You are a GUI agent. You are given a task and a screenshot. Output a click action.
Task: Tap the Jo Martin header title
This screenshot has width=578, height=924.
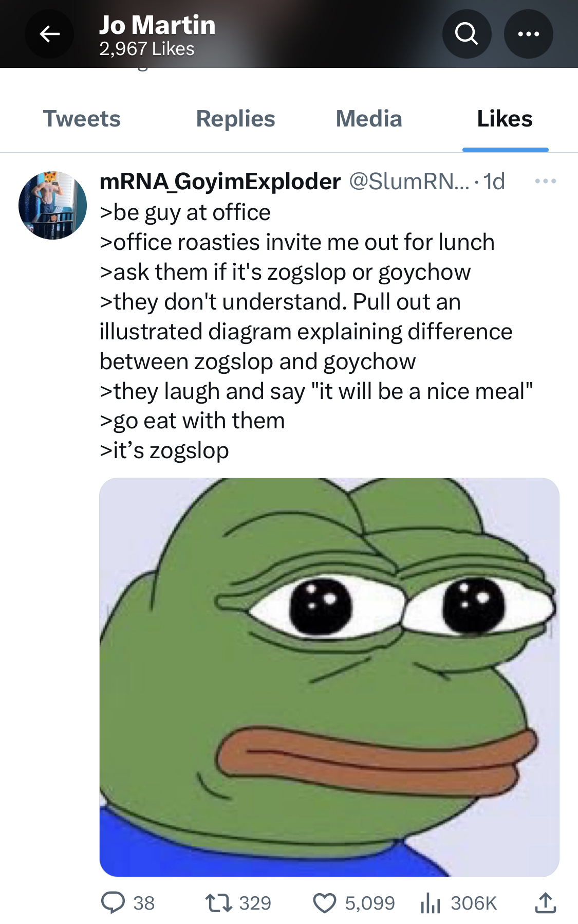coord(157,25)
